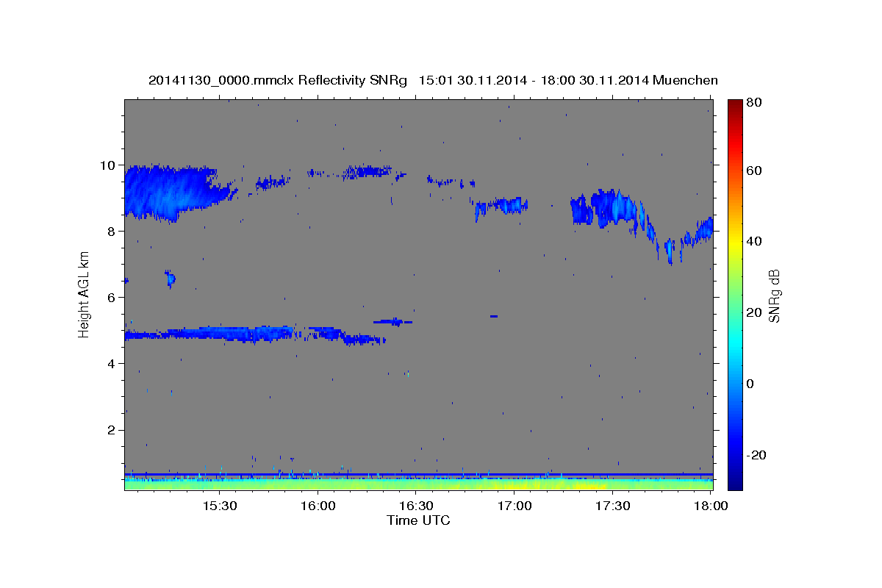The image size is (882, 588).
Task: Click the 17:30 time tick label
Action: point(612,506)
